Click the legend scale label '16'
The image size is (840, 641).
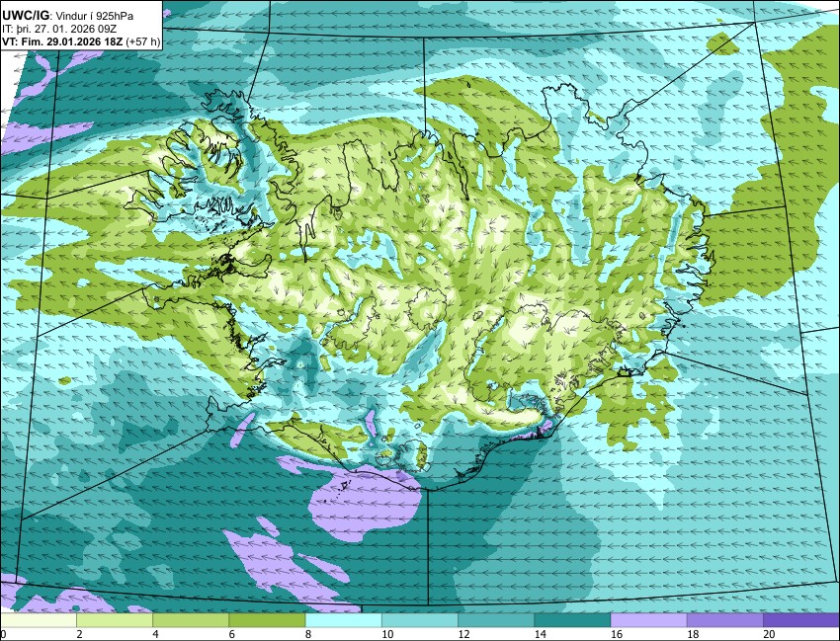coord(616,634)
